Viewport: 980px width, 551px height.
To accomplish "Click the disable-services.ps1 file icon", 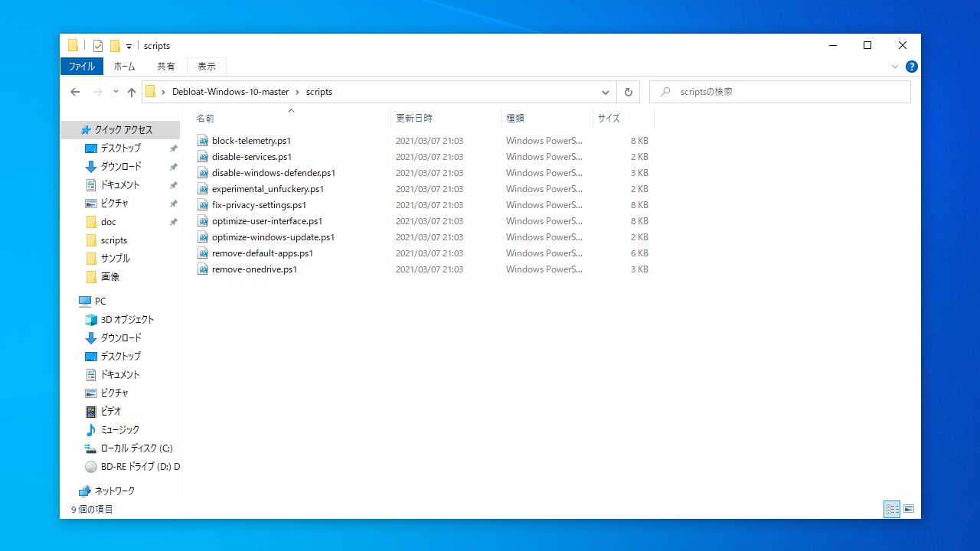I will pyautogui.click(x=203, y=157).
